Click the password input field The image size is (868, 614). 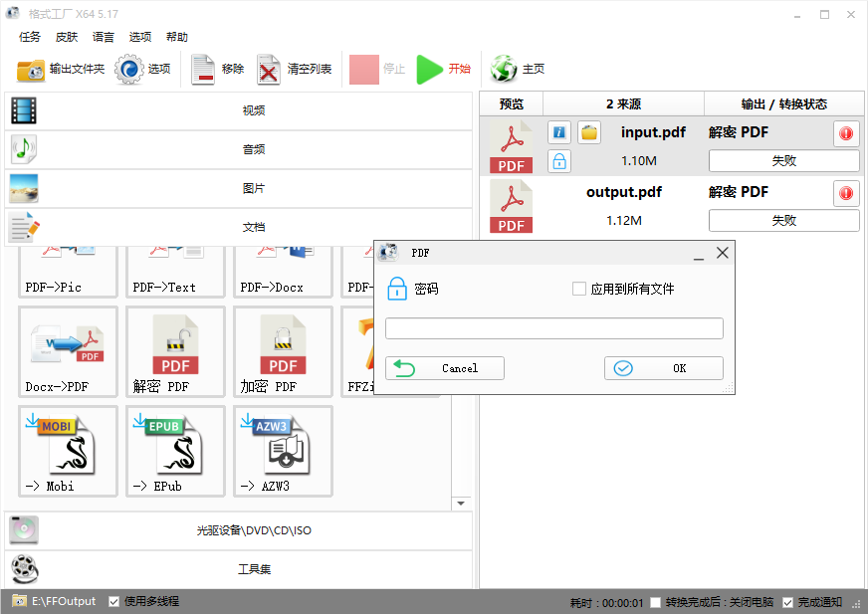[553, 328]
